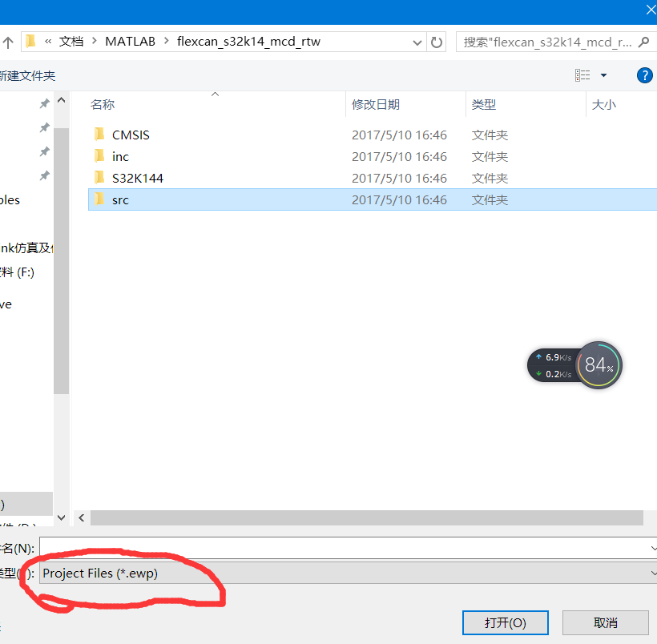Screen dimensions: 657x644
Task: Click the file list horizontal scrollbar thumb
Action: (x=367, y=518)
